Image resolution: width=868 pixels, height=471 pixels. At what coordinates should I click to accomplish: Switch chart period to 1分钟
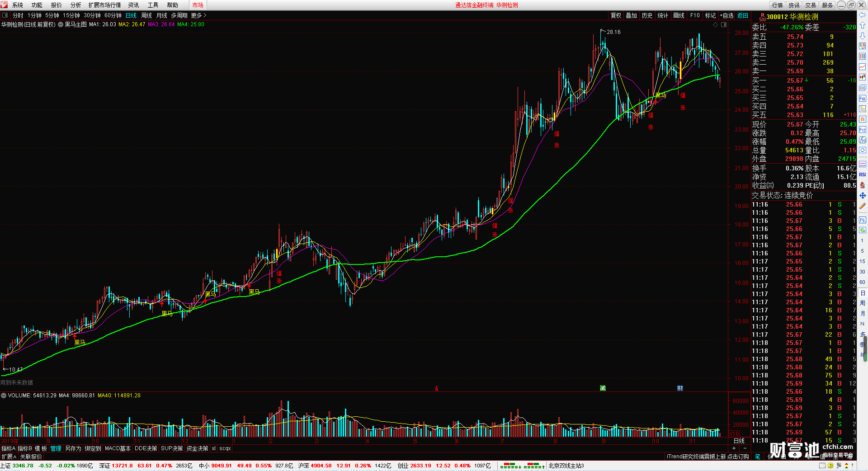(x=34, y=15)
